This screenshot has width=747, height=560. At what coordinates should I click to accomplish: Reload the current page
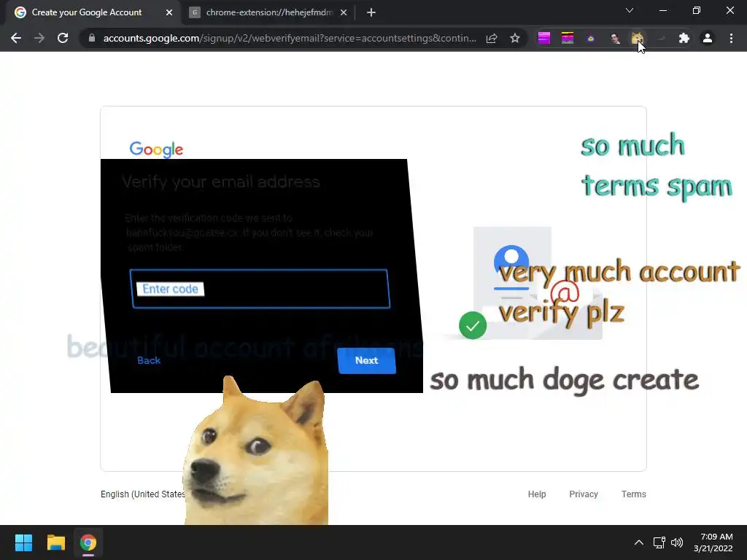(x=63, y=38)
